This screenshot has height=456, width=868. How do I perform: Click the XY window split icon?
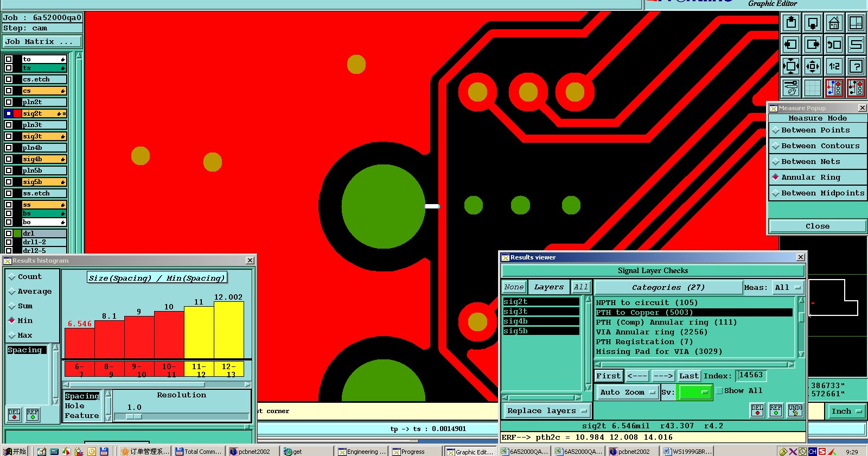click(856, 23)
